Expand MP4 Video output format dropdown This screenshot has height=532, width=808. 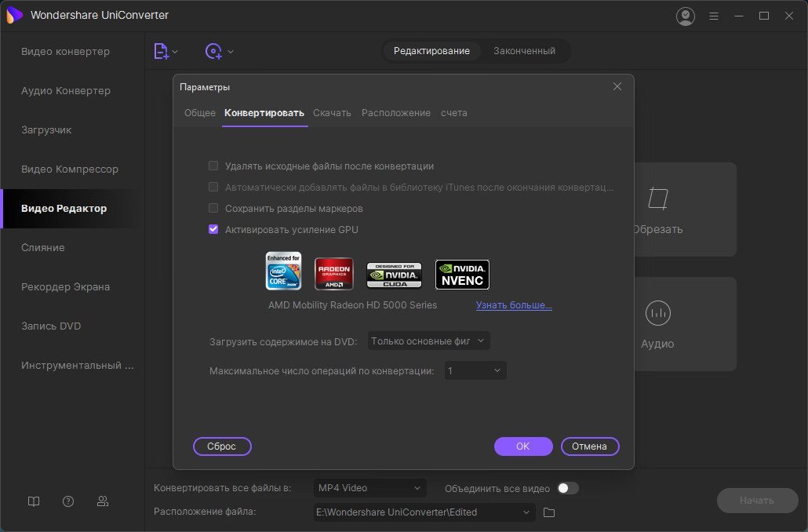click(370, 488)
